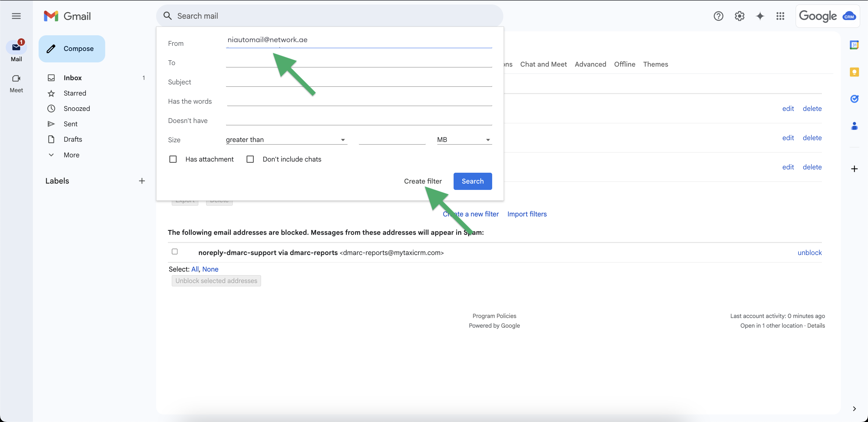Open the Support help icon
The width and height of the screenshot is (868, 422).
[x=719, y=16]
